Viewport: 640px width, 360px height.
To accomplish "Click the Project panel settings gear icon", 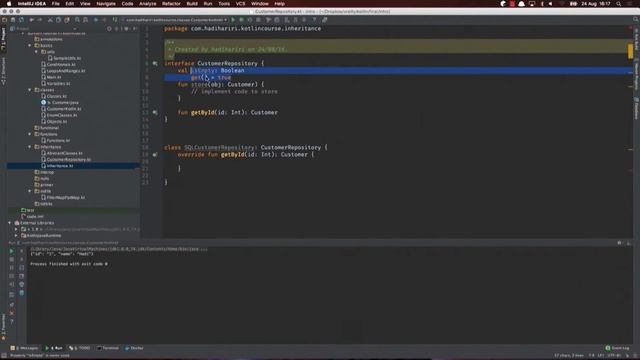I will coord(127,29).
